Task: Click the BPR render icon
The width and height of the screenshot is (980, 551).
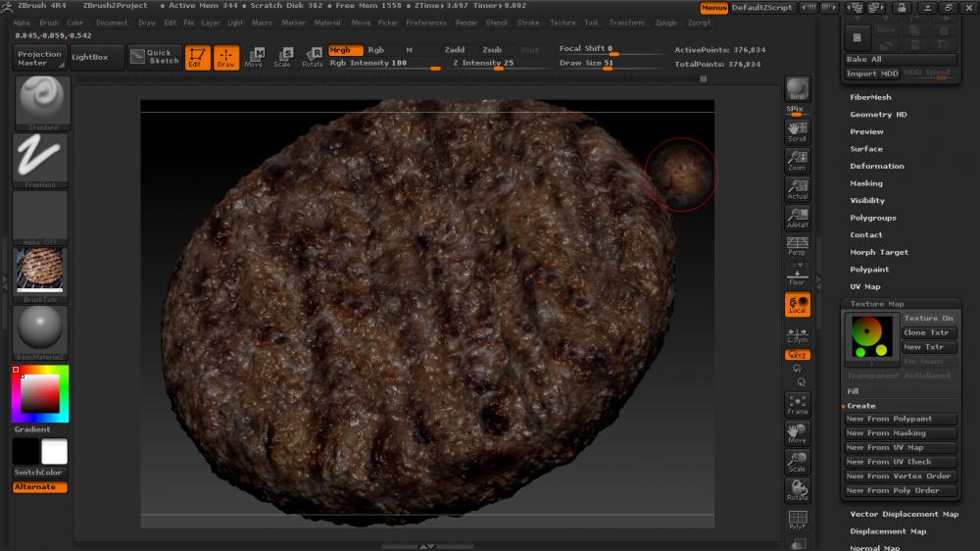Action: pyautogui.click(x=798, y=89)
